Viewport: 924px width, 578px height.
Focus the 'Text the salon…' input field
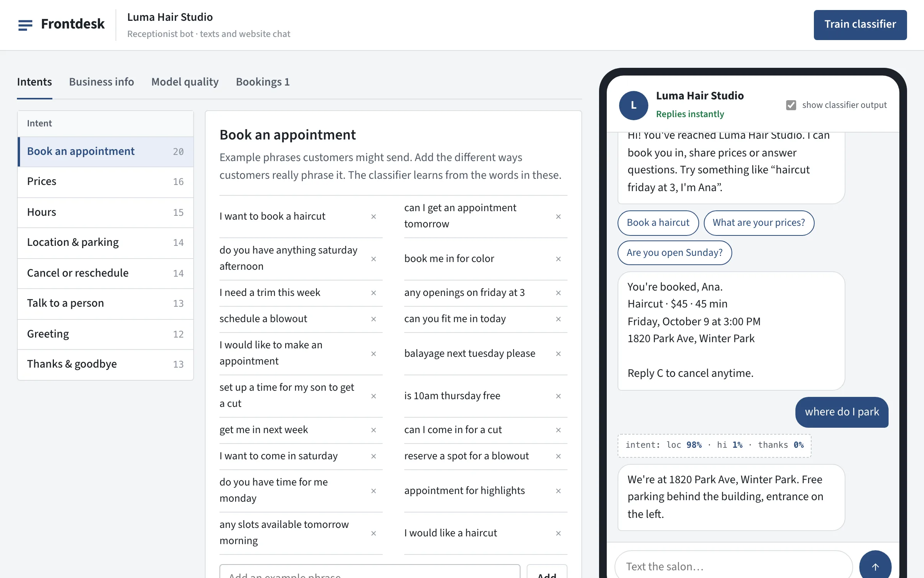[x=734, y=566]
